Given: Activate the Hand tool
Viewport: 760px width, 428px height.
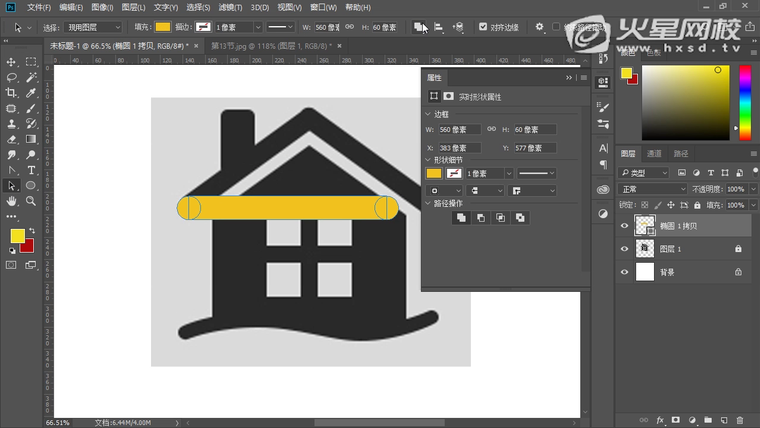Looking at the screenshot, I should (12, 201).
